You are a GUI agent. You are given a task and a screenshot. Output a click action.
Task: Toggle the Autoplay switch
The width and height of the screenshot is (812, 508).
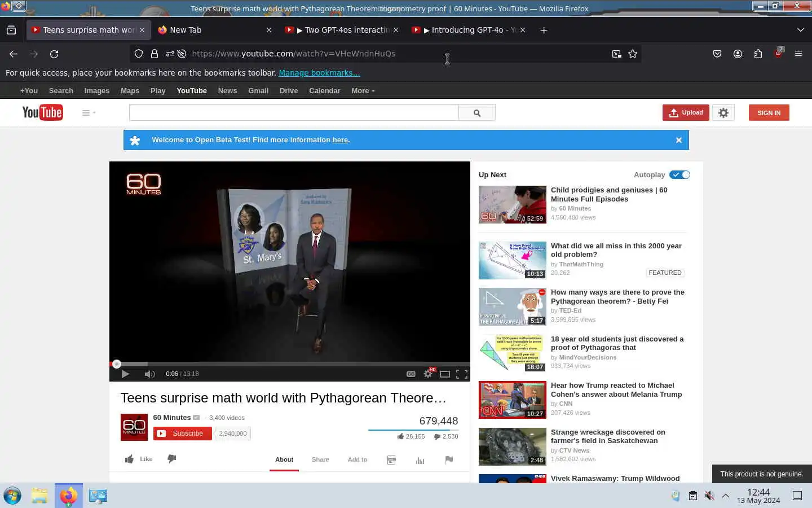point(680,175)
